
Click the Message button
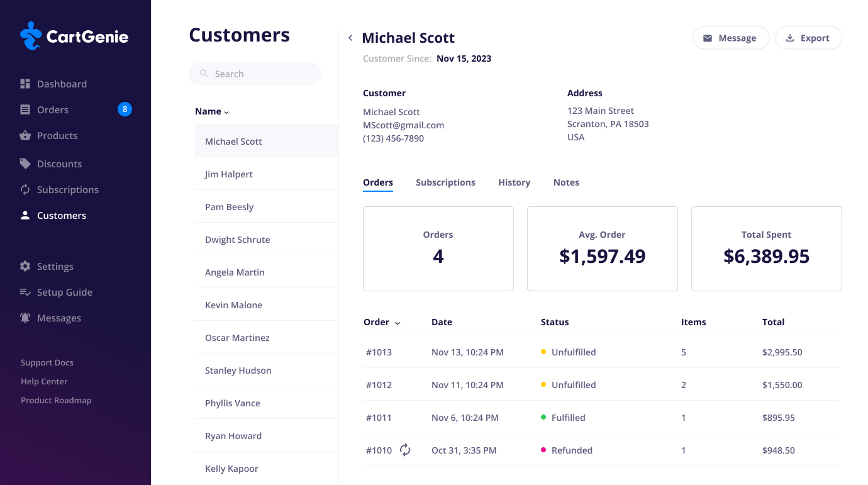pyautogui.click(x=731, y=38)
